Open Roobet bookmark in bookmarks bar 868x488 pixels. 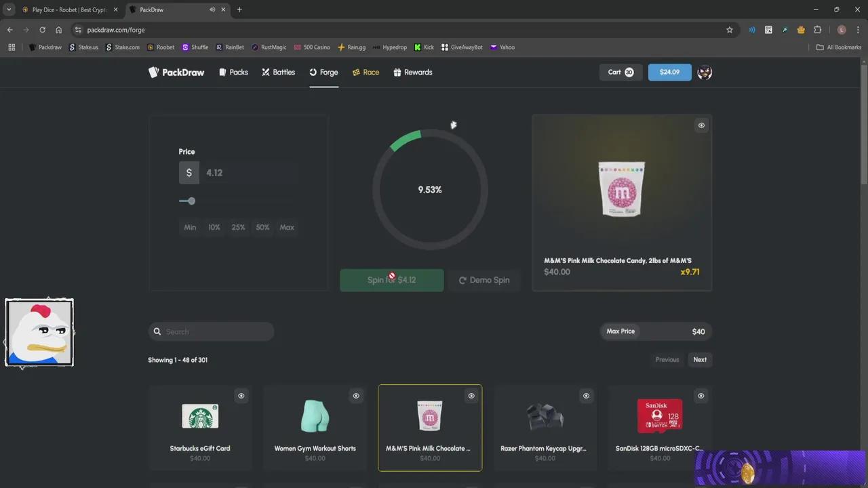(x=161, y=47)
